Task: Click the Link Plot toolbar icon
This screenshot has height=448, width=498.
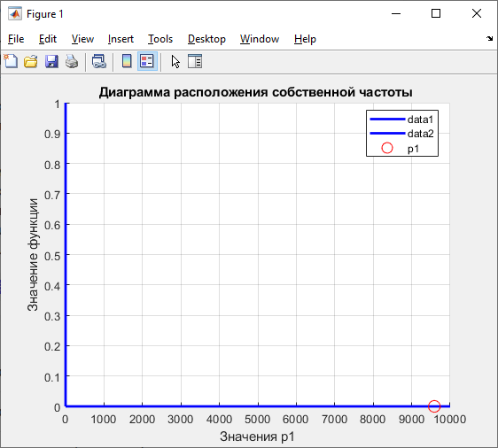Action: [x=98, y=61]
